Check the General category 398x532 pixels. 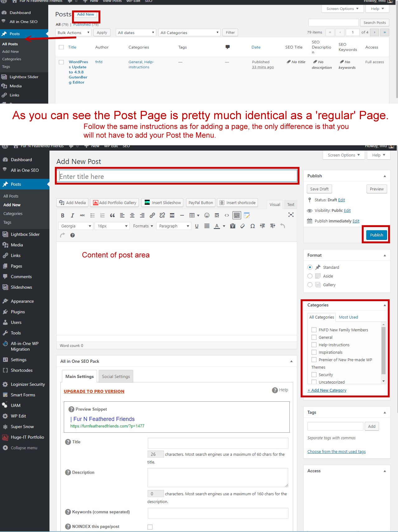click(314, 337)
